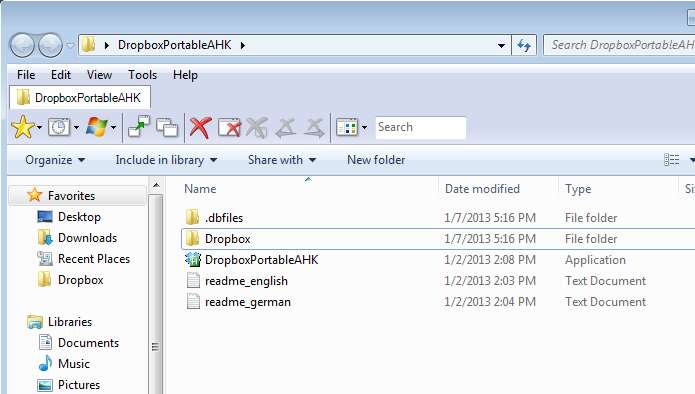The image size is (695, 394).
Task: Click the Forward navigation arrow button
Action: point(50,45)
